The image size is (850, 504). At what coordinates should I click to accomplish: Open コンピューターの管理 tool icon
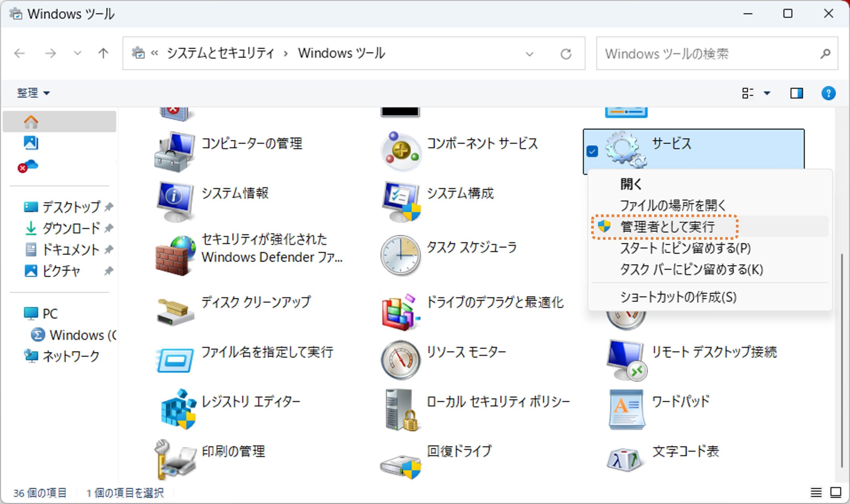coord(175,151)
